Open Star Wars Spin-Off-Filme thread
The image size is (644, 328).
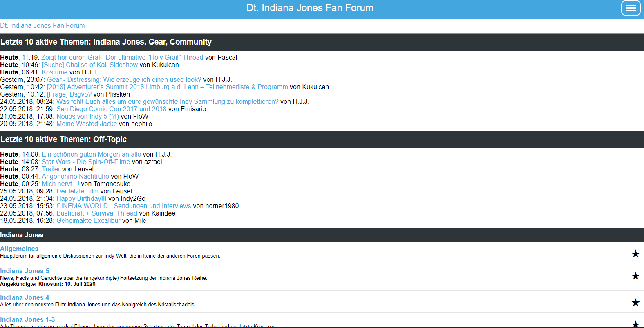coord(86,162)
